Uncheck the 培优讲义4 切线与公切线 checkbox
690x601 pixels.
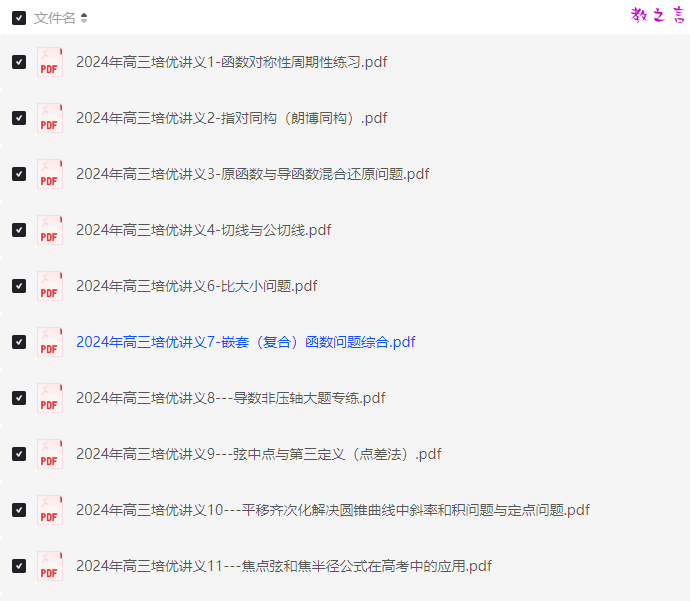tap(18, 230)
